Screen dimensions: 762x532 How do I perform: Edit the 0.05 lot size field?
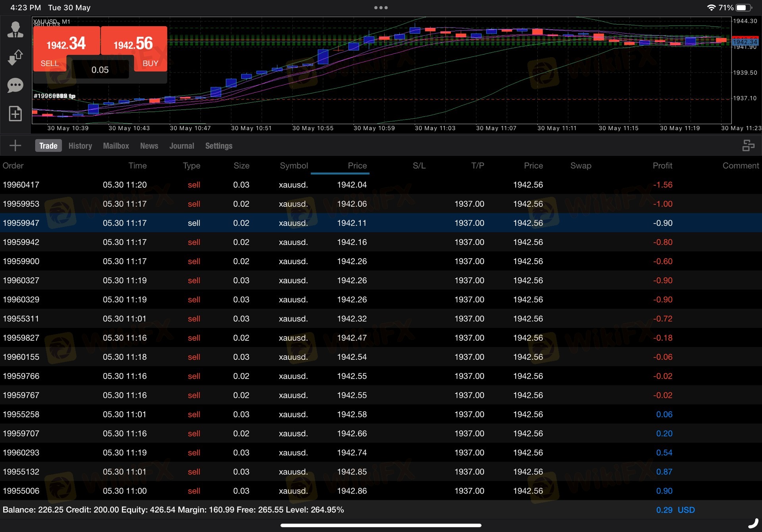pos(100,70)
